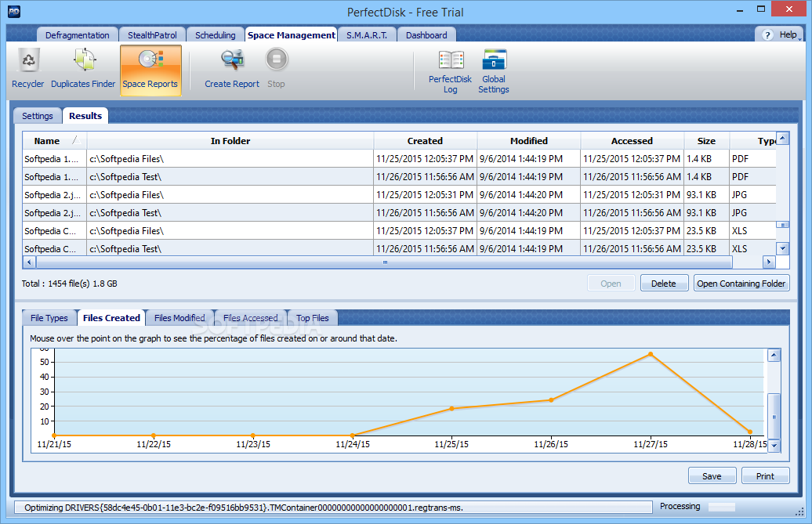This screenshot has width=812, height=524.
Task: Go to the Dashboard tab
Action: point(426,34)
